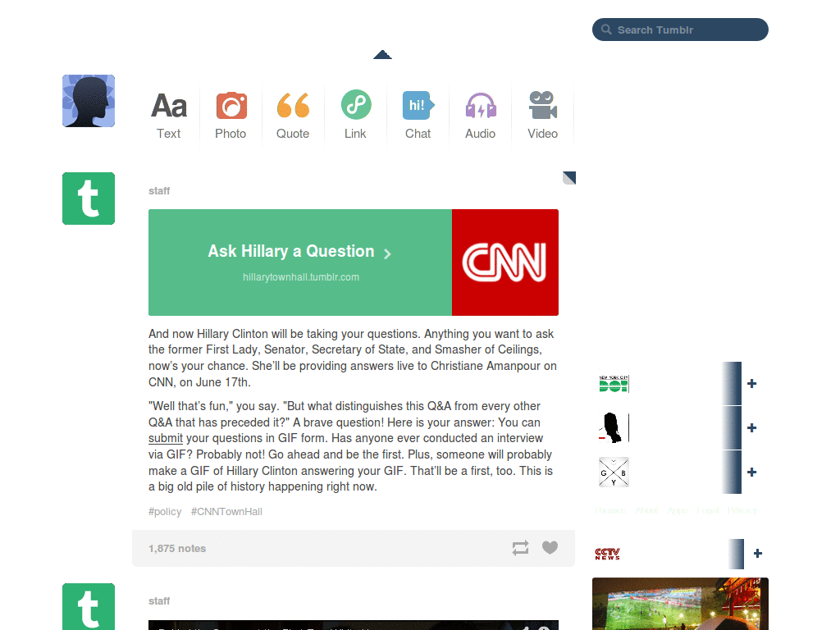Open the faint Legal footer link
The image size is (840, 630).
[708, 510]
